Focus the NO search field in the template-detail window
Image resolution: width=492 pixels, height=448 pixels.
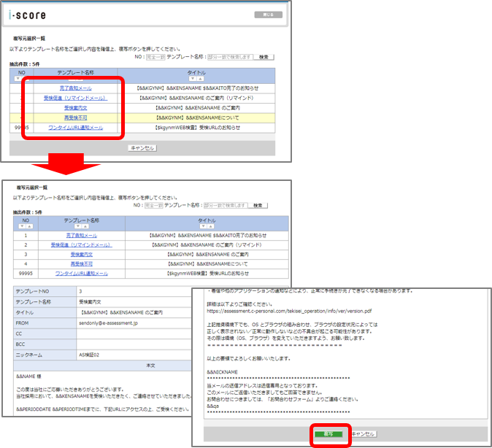click(154, 206)
